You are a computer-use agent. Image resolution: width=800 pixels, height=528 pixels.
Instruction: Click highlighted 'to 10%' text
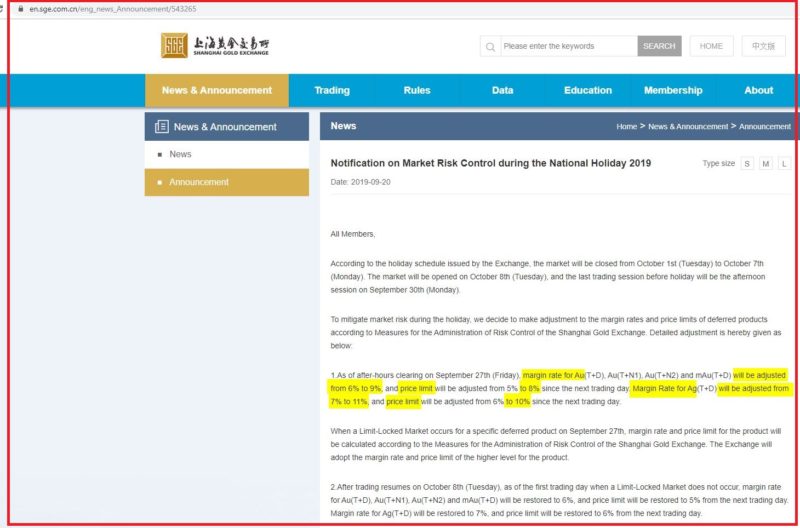tap(517, 401)
